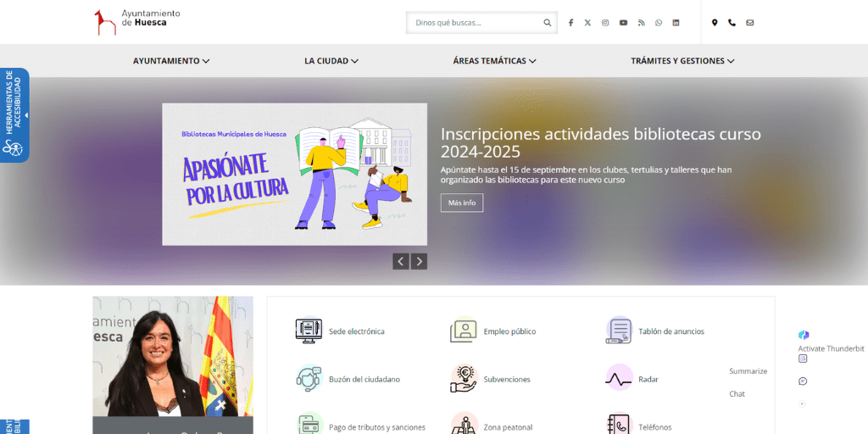This screenshot has height=434, width=868.
Task: Click the phone icon in header
Action: [x=732, y=23]
